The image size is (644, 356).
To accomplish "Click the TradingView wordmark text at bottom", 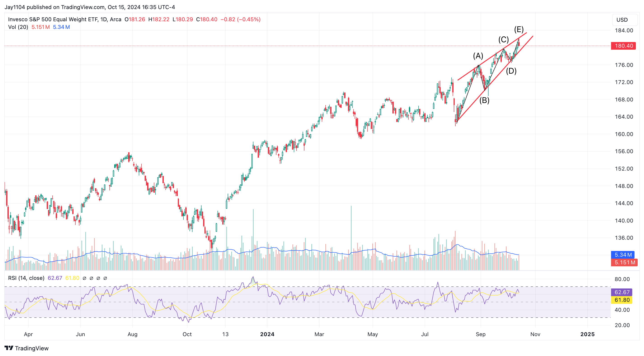I will pos(32,348).
